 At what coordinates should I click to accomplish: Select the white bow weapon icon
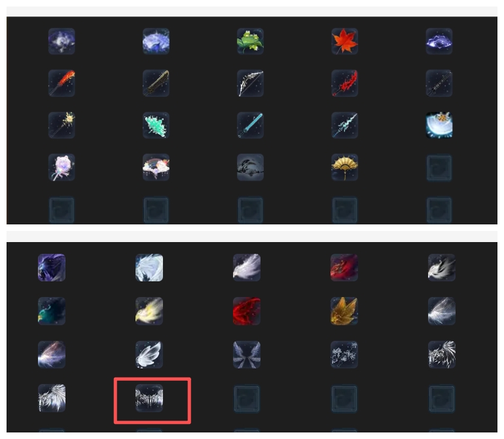250,83
